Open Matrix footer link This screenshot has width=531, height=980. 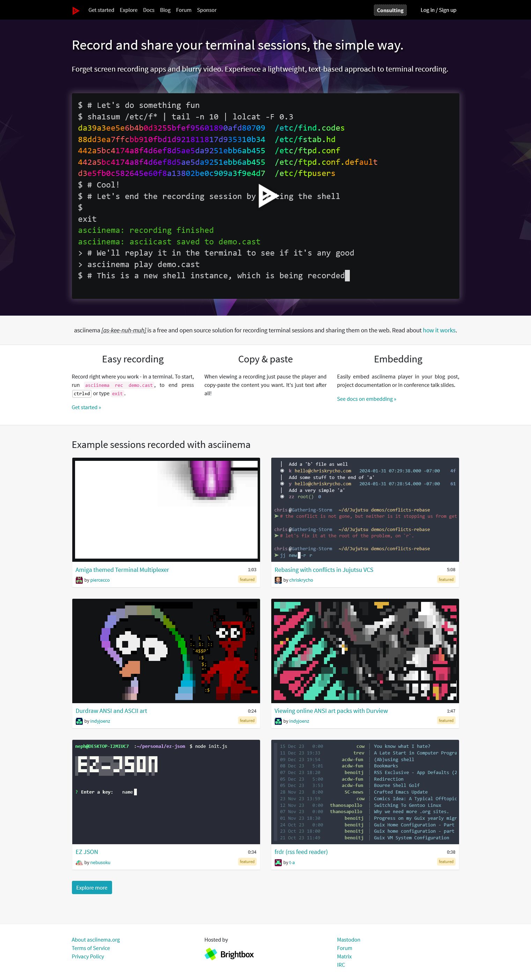click(344, 956)
